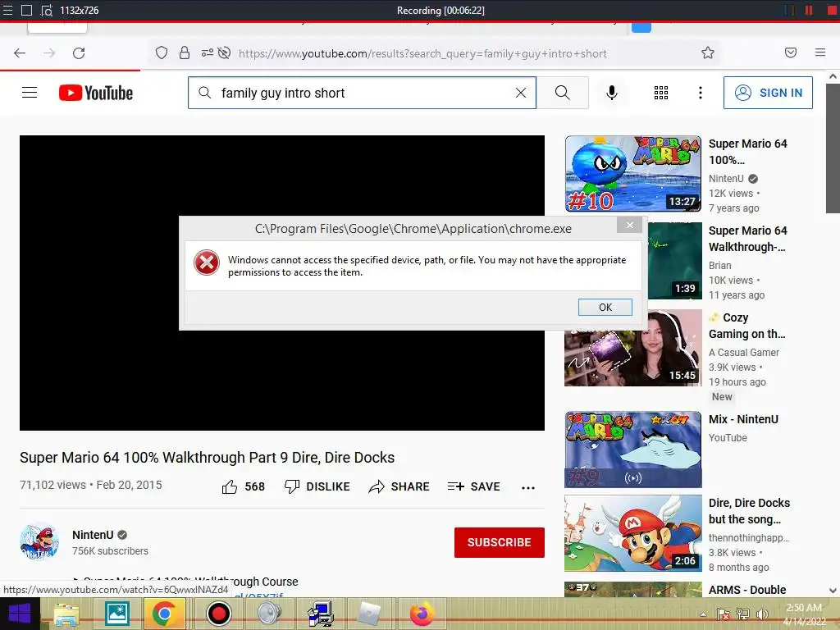Click the red error icon in dialog
Image resolution: width=840 pixels, height=630 pixels.
click(x=207, y=263)
